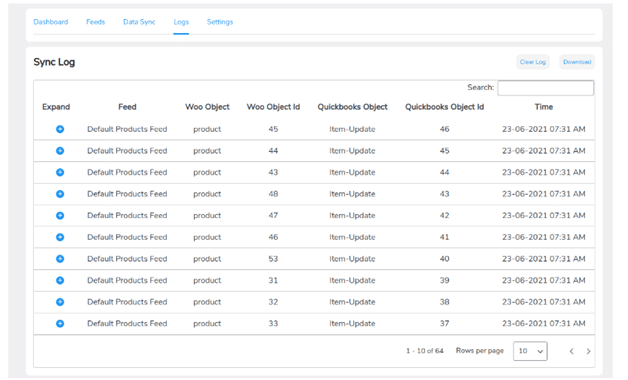
Task: Expand the log row with Woo Object Id 46
Action: point(60,237)
